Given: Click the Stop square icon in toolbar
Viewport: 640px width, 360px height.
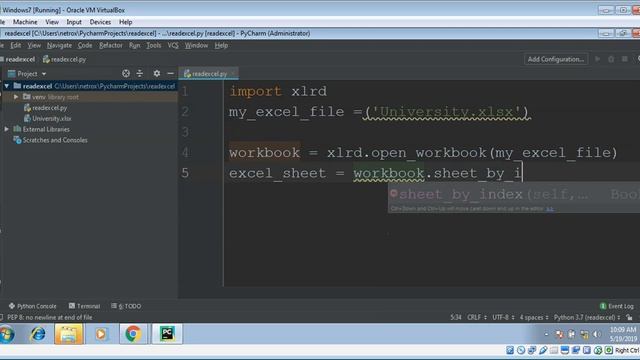Looking at the screenshot, I should (624, 59).
